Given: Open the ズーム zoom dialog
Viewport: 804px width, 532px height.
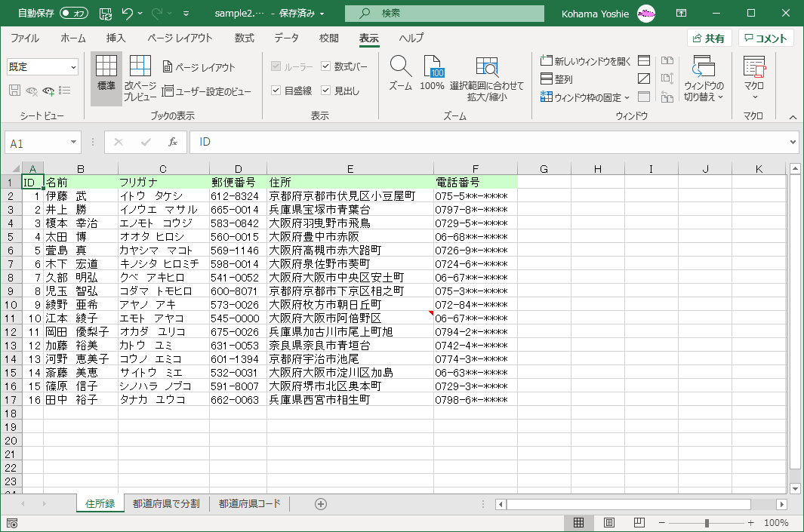Looking at the screenshot, I should (400, 73).
